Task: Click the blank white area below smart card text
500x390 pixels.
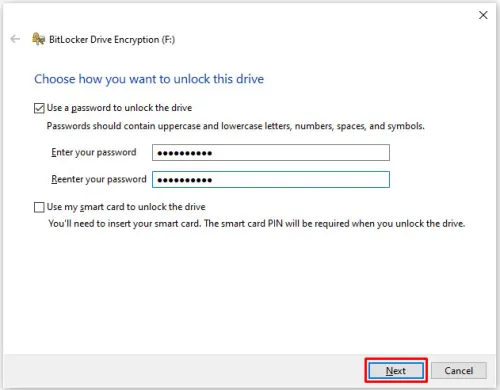Action: point(250,290)
